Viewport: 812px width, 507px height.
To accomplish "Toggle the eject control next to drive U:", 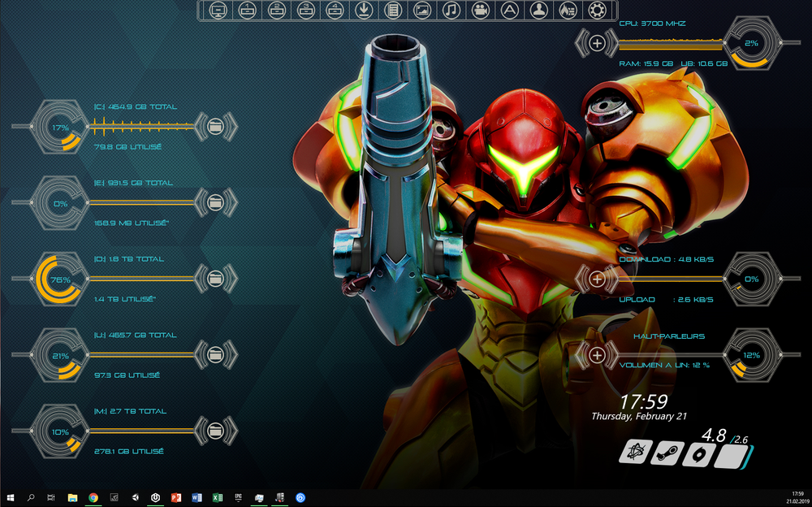I will (215, 355).
